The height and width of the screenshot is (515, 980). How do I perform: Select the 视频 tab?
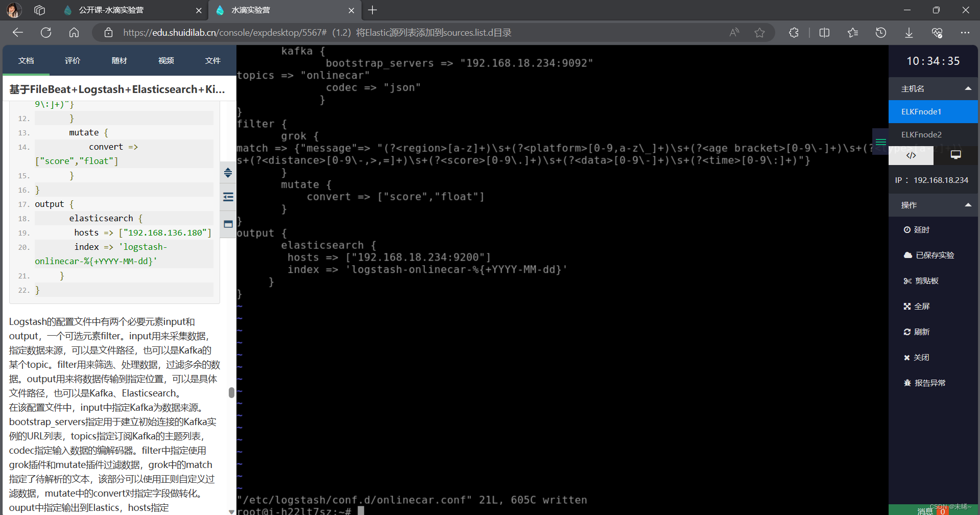[166, 60]
